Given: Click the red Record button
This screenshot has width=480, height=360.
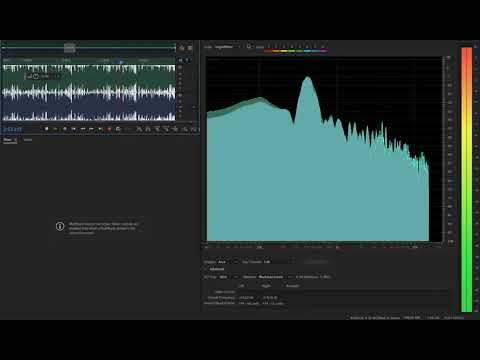Looking at the screenshot, I should coord(110,129).
